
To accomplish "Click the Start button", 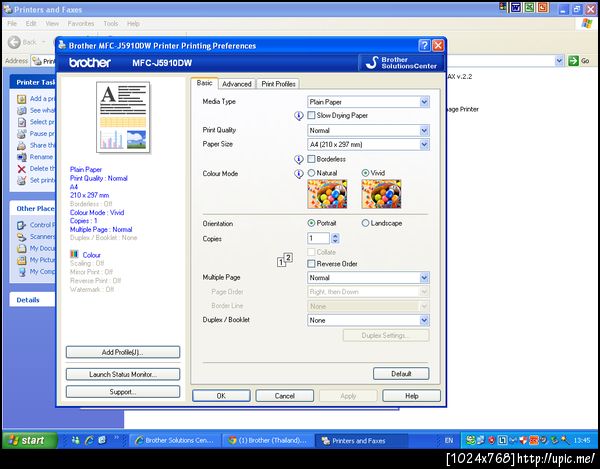I will click(x=30, y=440).
